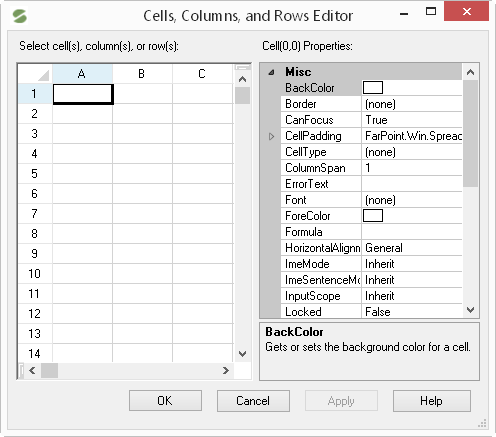Select the CanFocus True value
Viewport: 496px width, 437px height.
(412, 120)
